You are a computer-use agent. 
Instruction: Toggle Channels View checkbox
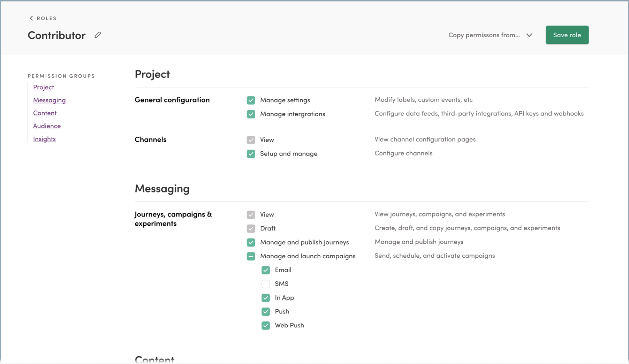point(251,140)
